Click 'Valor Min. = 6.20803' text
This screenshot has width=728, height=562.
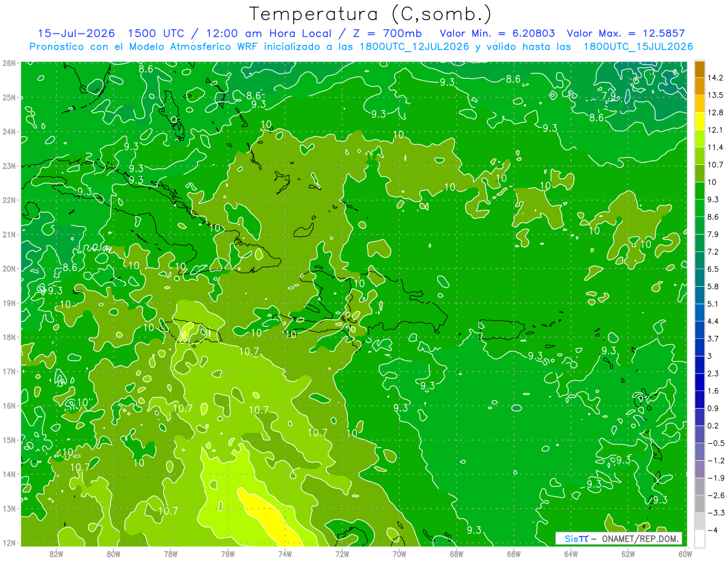click(x=497, y=33)
